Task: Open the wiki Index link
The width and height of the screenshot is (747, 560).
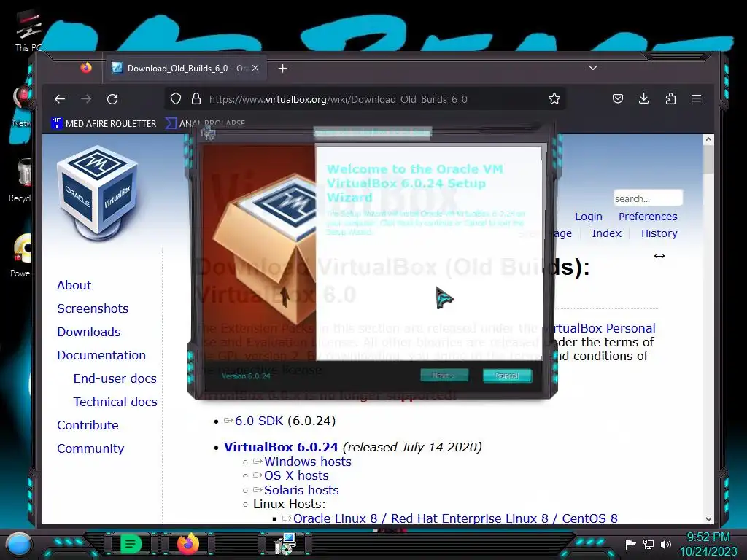Action: (606, 233)
